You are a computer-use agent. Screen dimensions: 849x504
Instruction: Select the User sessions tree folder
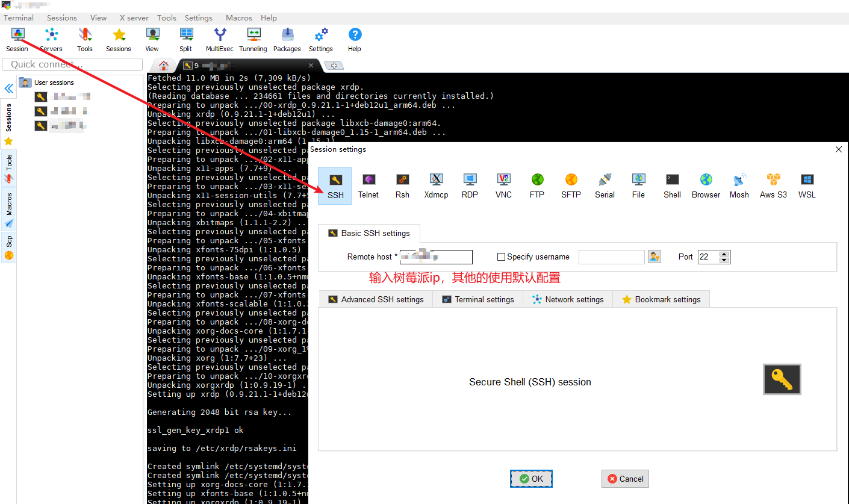[x=47, y=82]
